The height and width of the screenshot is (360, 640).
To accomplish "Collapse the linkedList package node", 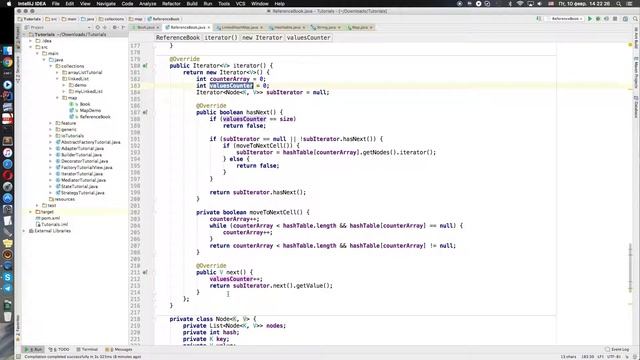I will pos(58,79).
